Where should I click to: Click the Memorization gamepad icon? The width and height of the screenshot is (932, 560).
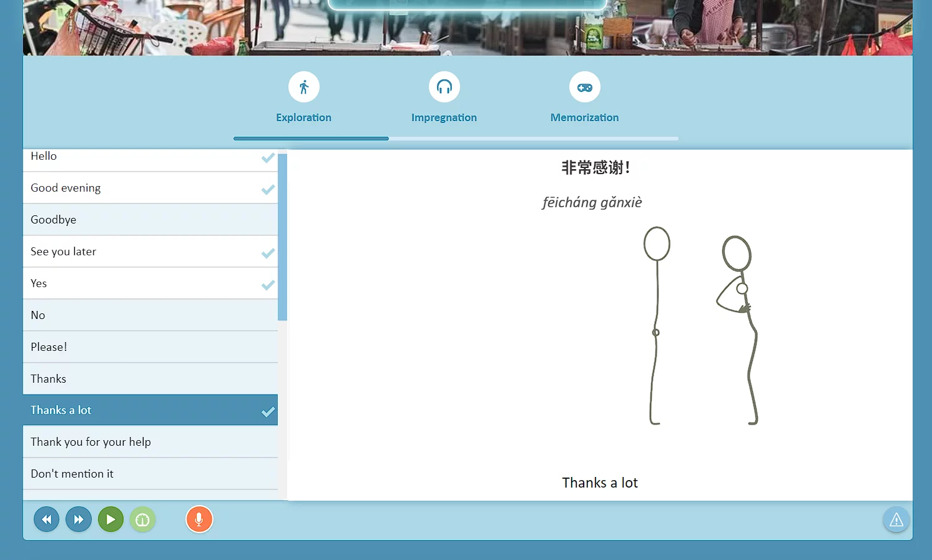(x=584, y=87)
